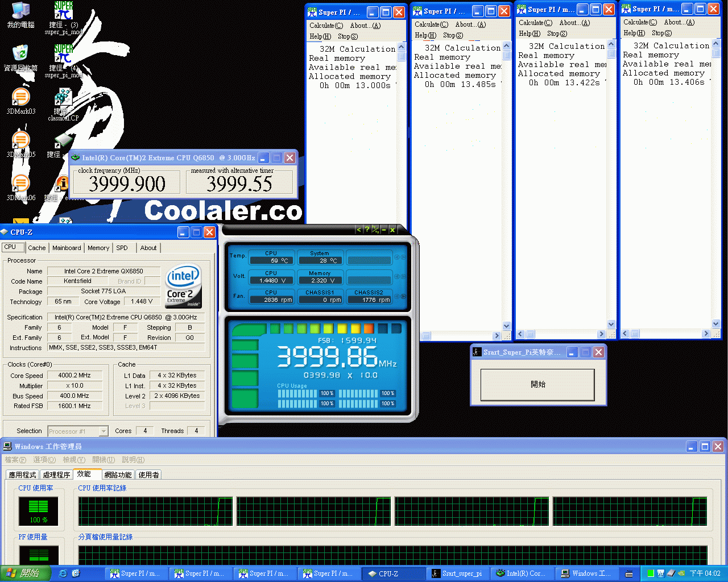The height and width of the screenshot is (582, 728).
Task: Click the right arrow in the Fan row
Action: click(403, 297)
